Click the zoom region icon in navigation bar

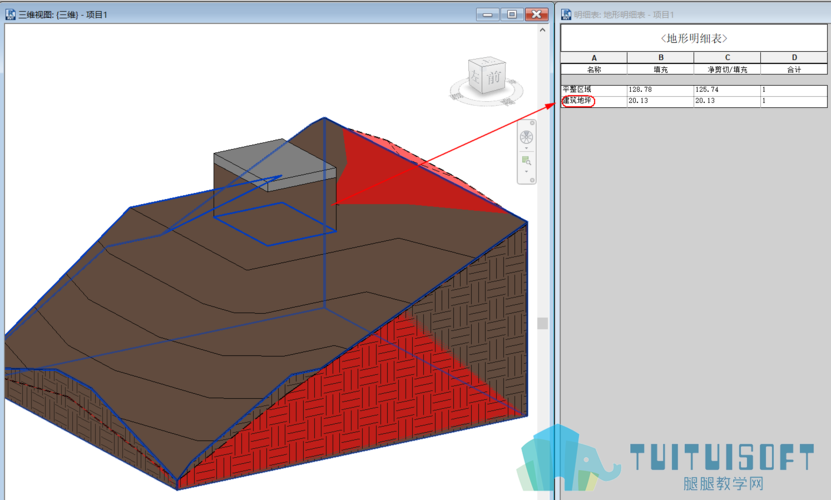pos(526,160)
